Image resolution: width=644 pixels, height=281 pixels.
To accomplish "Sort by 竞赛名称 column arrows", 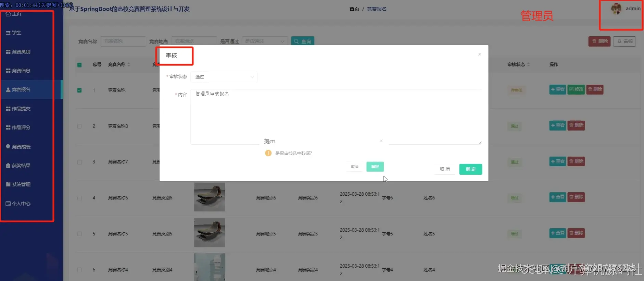I will coord(129,64).
